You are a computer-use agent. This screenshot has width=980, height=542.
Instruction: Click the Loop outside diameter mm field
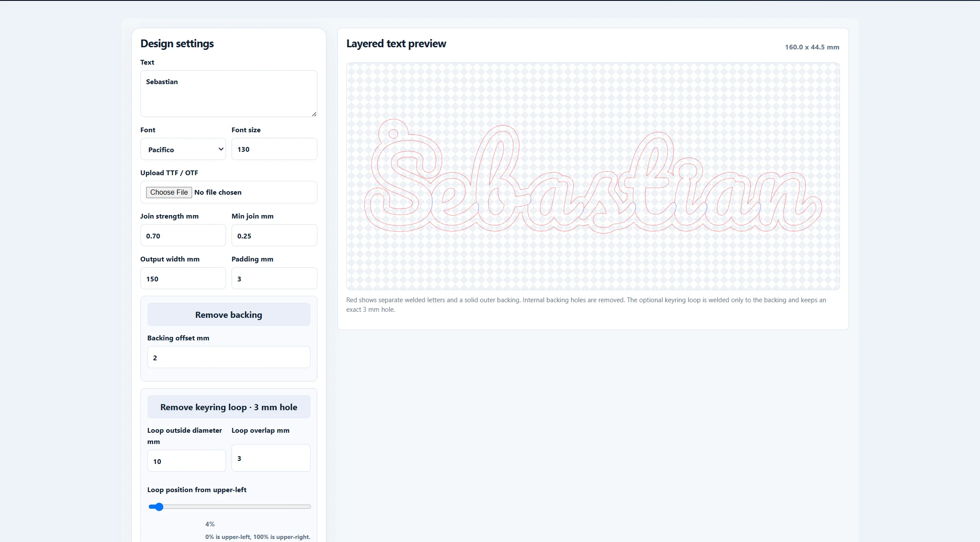186,461
